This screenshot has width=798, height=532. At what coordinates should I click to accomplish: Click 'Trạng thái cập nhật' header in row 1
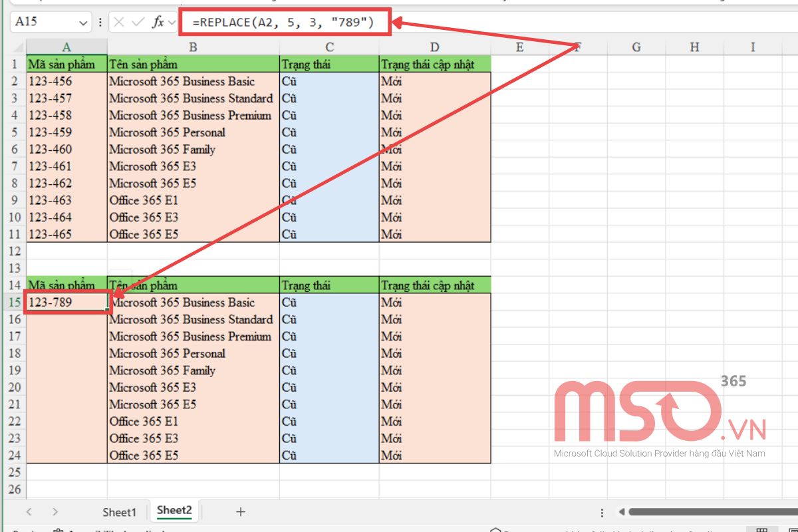(435, 65)
